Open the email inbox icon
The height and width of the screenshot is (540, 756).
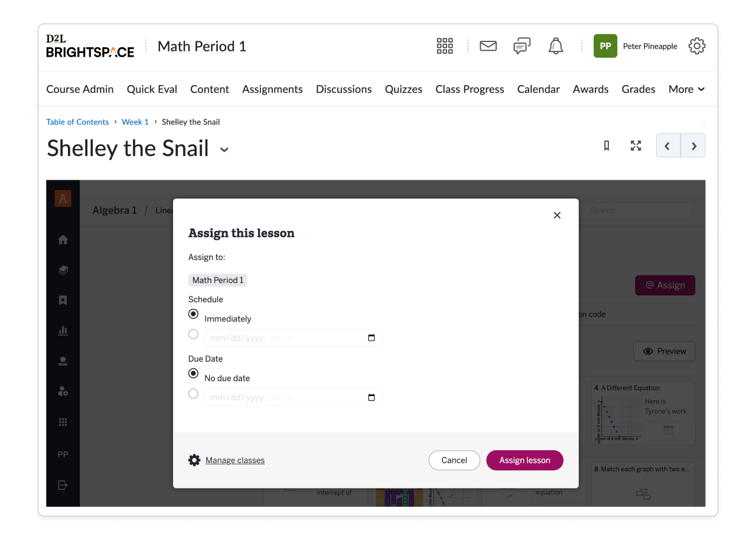488,45
